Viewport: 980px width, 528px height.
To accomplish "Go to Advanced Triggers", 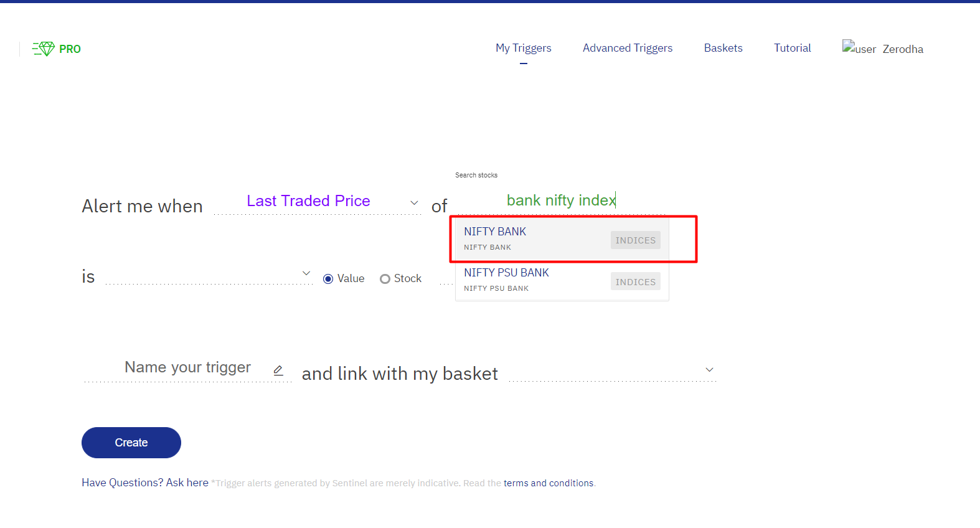I will tap(628, 48).
